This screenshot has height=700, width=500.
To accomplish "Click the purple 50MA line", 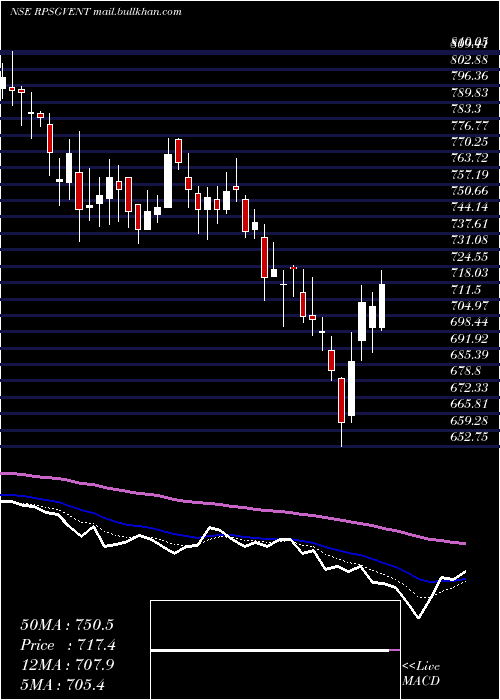I will pos(232,507).
